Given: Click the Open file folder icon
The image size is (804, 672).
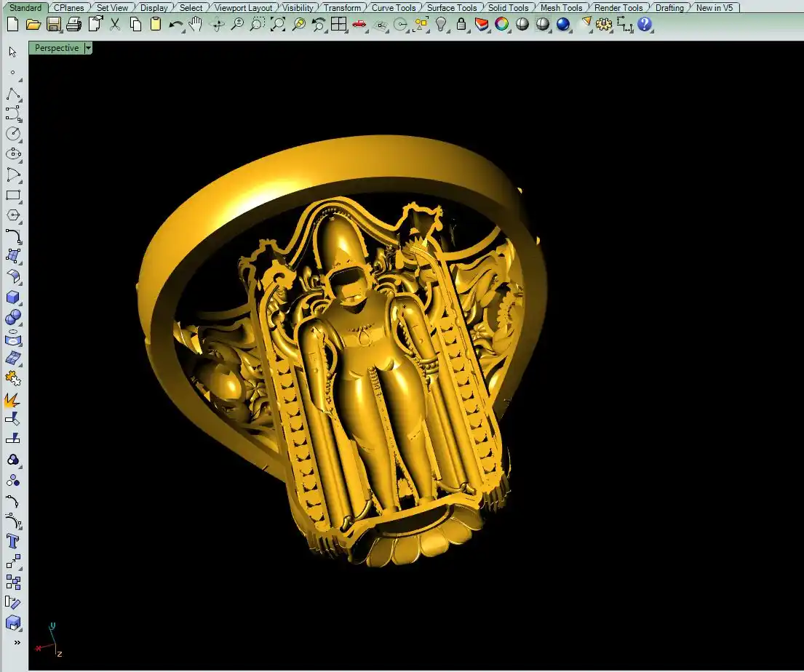Looking at the screenshot, I should pos(33,24).
